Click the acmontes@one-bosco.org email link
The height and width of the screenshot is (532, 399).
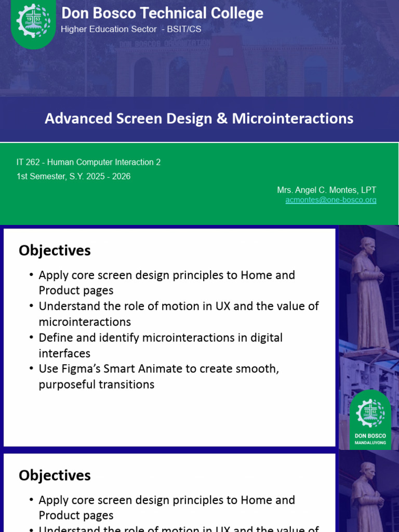(331, 200)
